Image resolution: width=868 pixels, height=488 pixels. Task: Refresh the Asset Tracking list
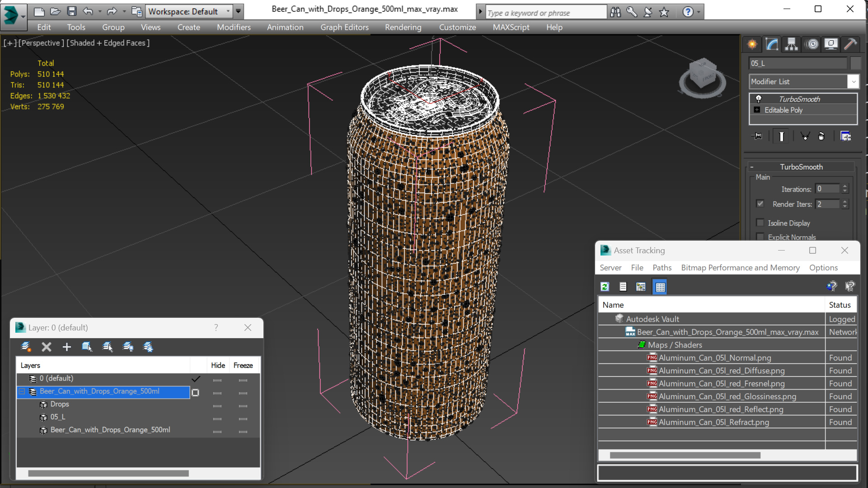[605, 287]
